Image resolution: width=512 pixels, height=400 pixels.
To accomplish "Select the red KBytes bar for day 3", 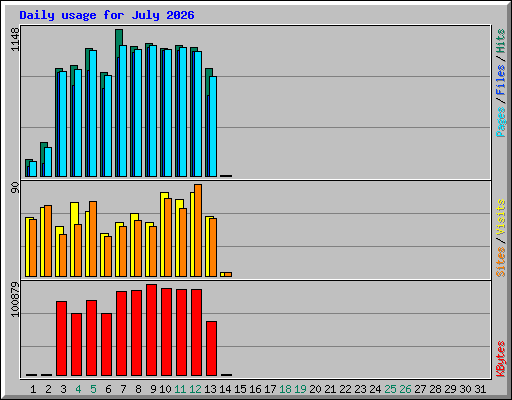I will tap(61, 339).
